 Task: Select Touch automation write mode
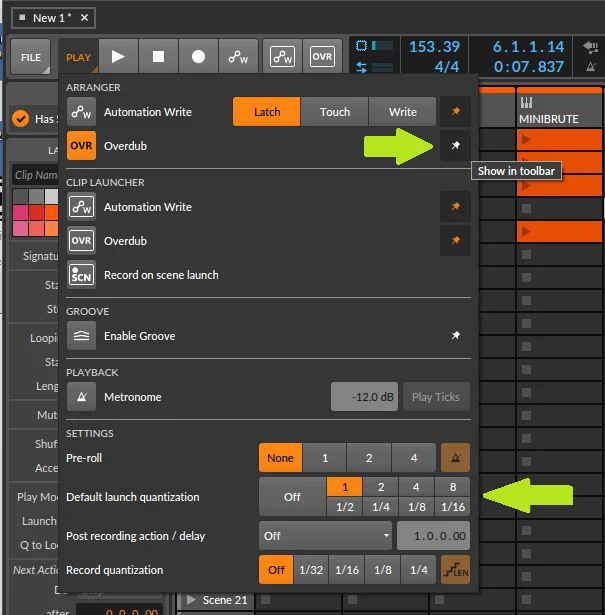point(334,112)
